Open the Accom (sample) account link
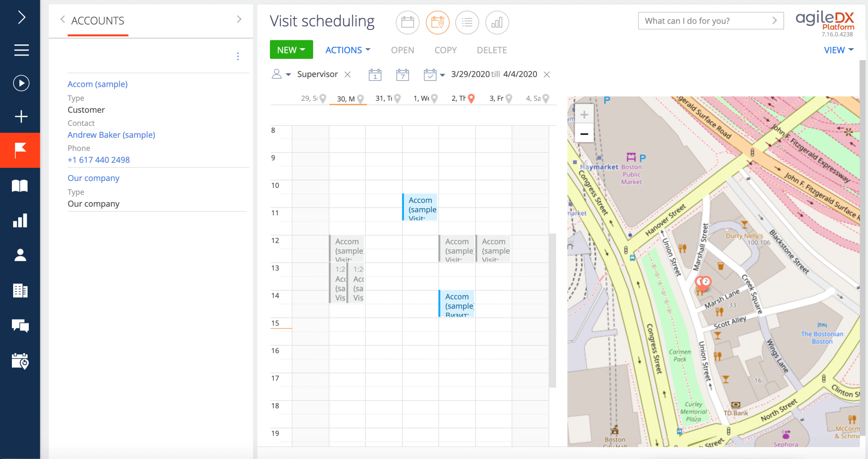868x459 pixels. [x=97, y=84]
